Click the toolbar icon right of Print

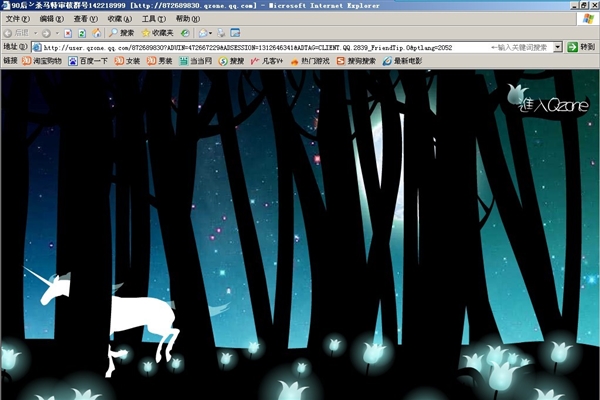235,33
